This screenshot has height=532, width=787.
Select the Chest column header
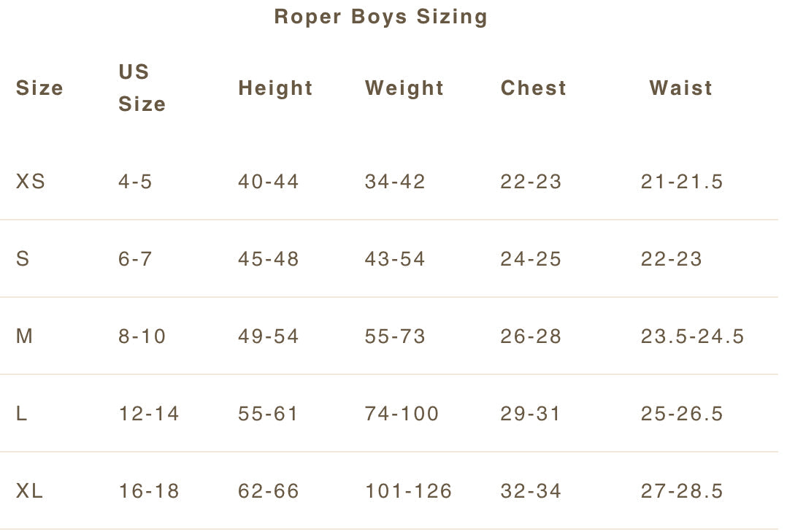tap(534, 88)
